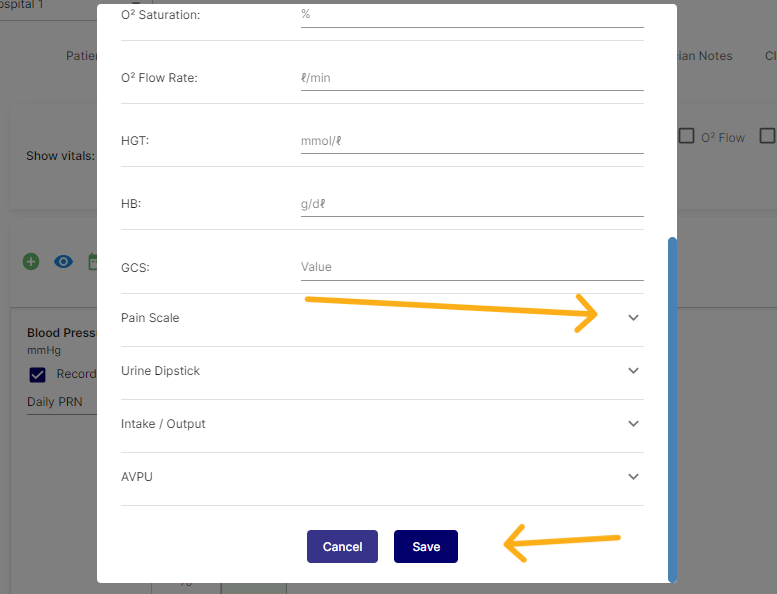This screenshot has width=777, height=594.
Task: Click the green calendar icon
Action: click(x=92, y=262)
